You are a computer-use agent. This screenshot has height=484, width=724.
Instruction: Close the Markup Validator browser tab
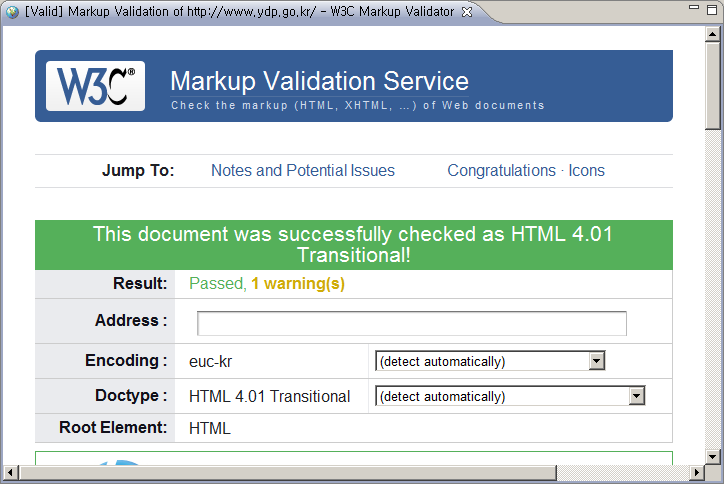[x=466, y=11]
